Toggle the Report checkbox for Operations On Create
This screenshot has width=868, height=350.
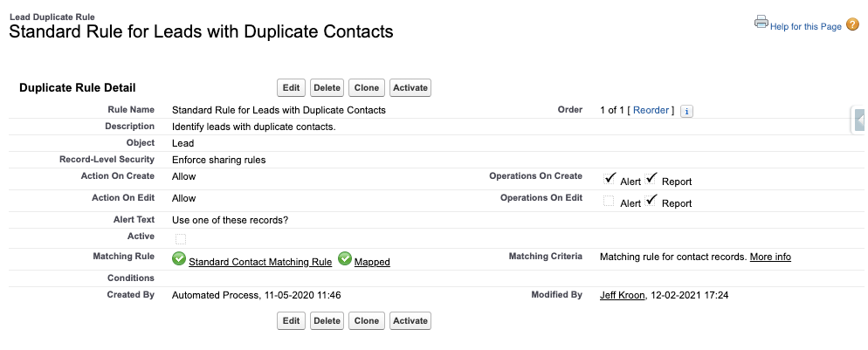pyautogui.click(x=651, y=179)
